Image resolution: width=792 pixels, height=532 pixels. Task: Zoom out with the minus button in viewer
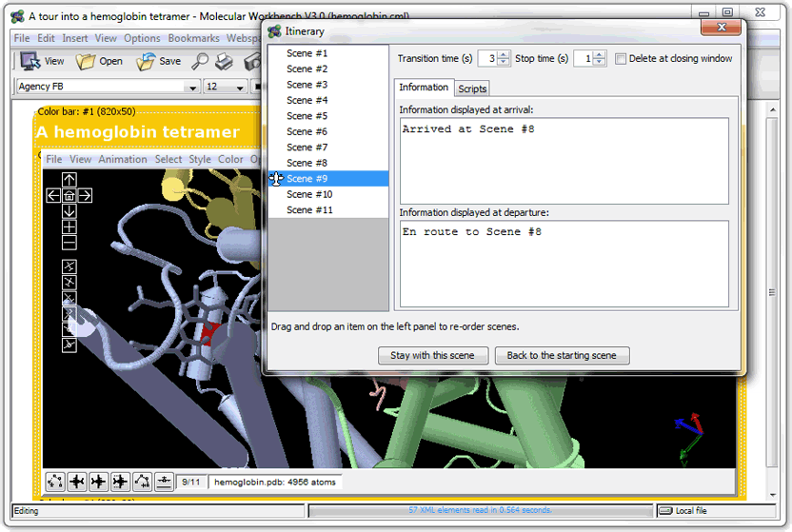tap(69, 243)
